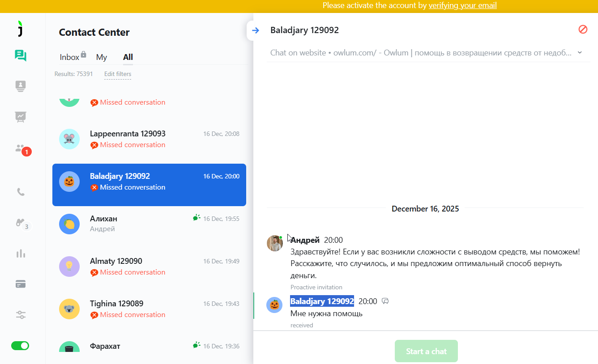Click the message text Мне нужна помощь
Viewport: 598px width, 364px height.
(326, 313)
